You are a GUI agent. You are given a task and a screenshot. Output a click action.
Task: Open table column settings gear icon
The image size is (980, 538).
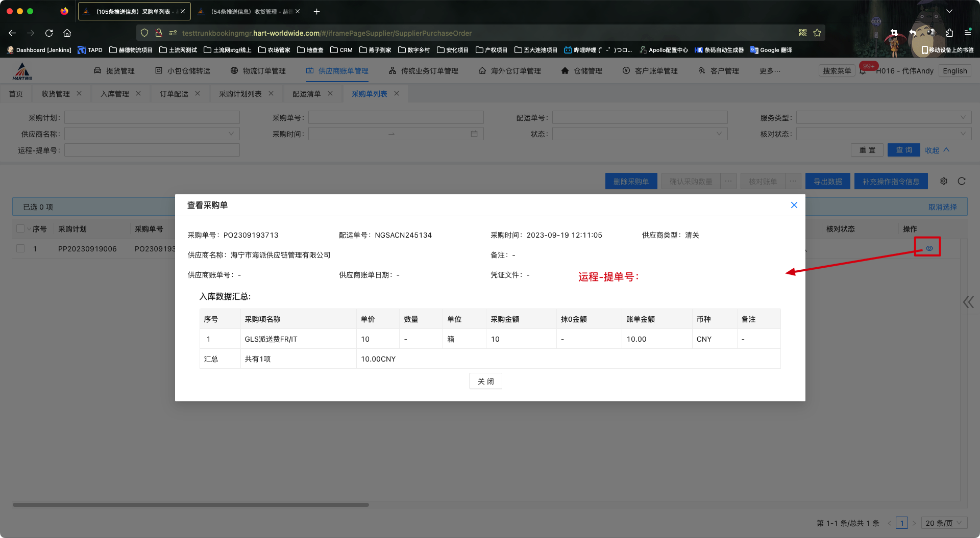[x=944, y=181]
